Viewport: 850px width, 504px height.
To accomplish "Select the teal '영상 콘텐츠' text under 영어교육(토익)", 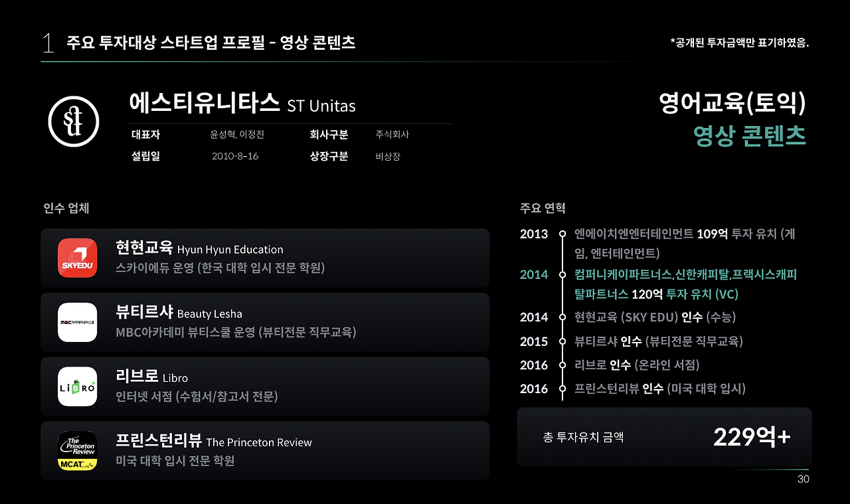I will [x=750, y=136].
